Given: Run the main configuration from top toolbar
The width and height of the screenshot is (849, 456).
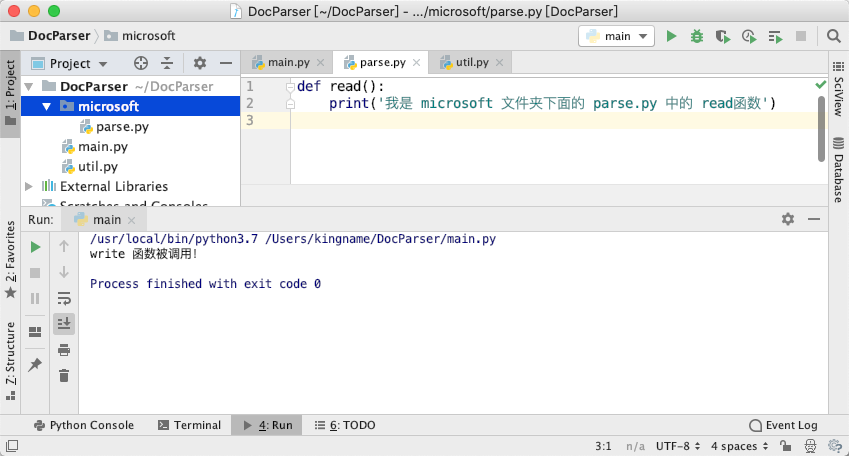Looking at the screenshot, I should pos(671,36).
